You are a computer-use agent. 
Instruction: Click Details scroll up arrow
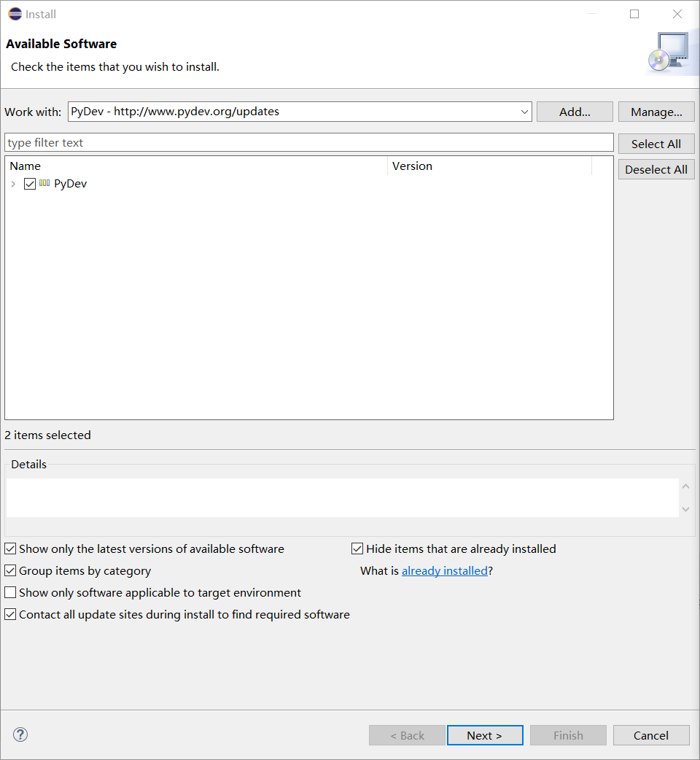tap(686, 486)
